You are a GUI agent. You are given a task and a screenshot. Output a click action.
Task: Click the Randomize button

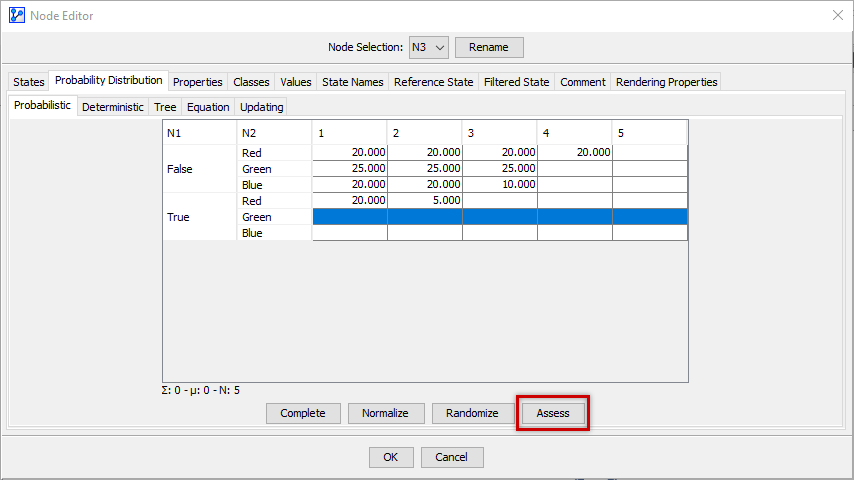point(472,413)
